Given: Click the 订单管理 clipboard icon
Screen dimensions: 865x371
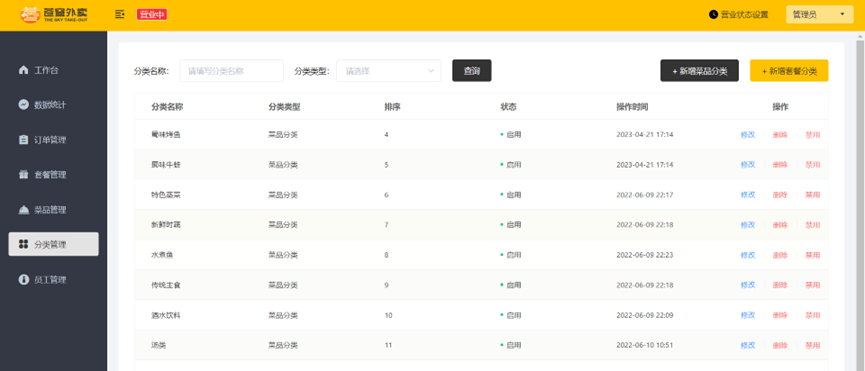Looking at the screenshot, I should [23, 140].
